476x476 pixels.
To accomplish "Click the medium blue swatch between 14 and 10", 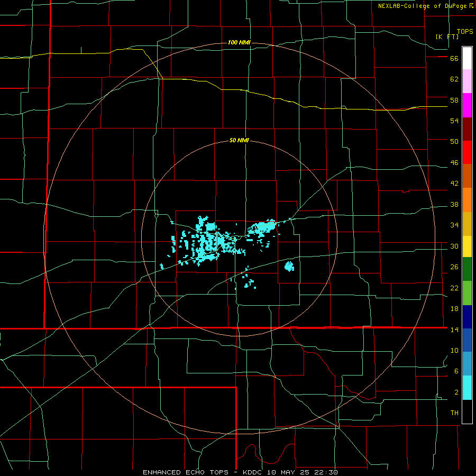I will coord(467,340).
